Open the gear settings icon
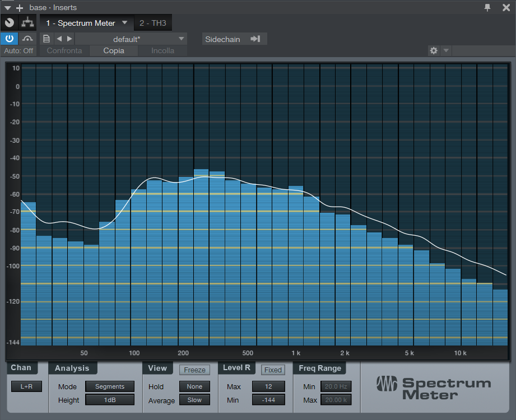 pos(433,51)
